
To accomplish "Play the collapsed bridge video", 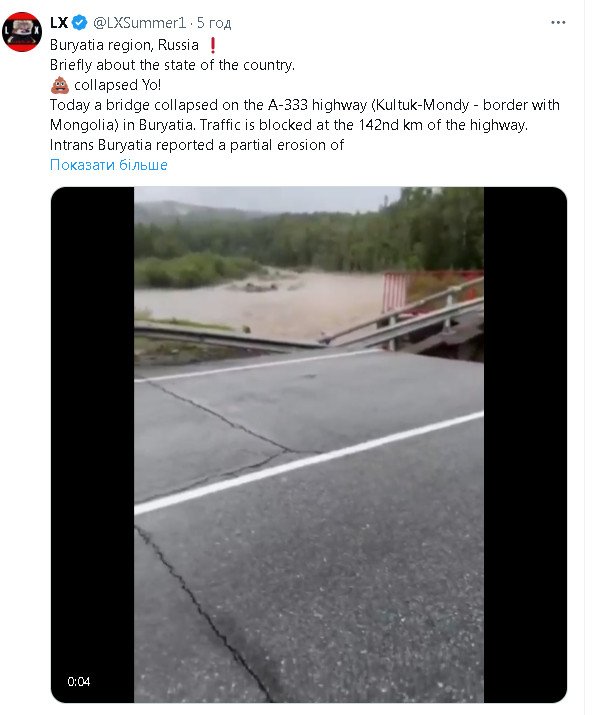I will coord(309,445).
